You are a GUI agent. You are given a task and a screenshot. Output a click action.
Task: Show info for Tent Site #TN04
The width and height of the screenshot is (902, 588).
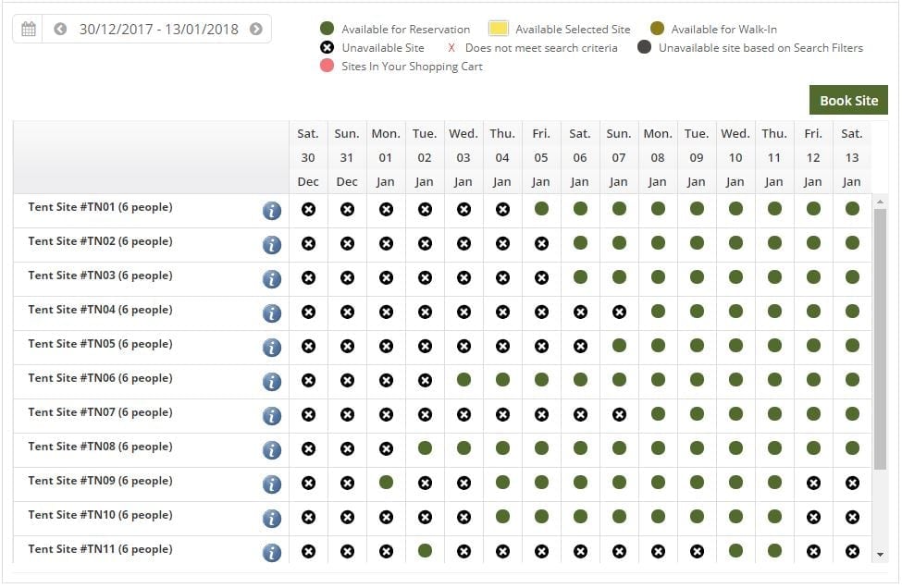[271, 313]
